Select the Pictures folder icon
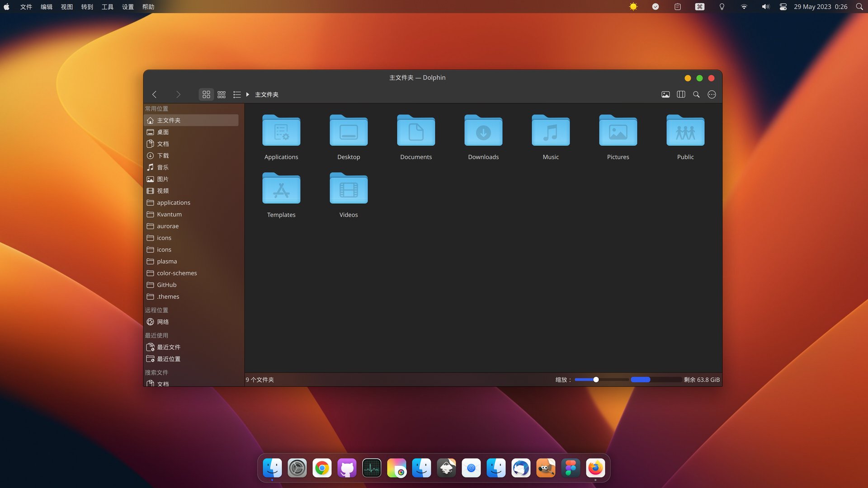This screenshot has height=488, width=868. coord(618,131)
